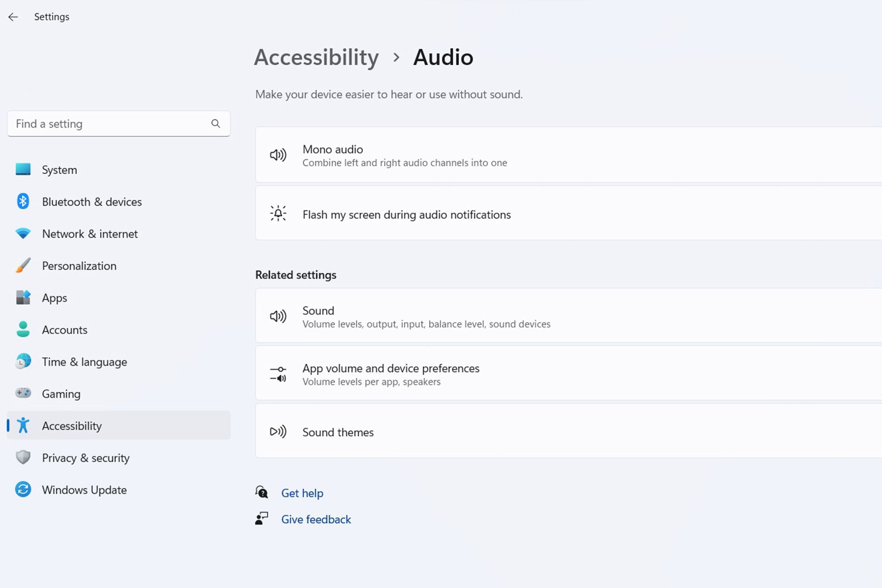Click the App volume device preferences icon
The width and height of the screenshot is (882, 588).
pyautogui.click(x=277, y=374)
